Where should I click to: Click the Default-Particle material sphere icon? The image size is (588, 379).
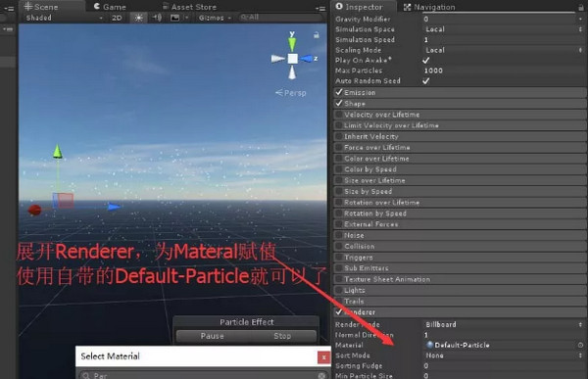(430, 345)
